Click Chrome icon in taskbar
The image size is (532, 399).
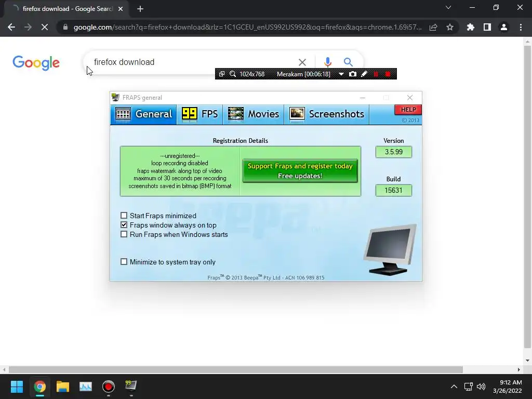39,386
